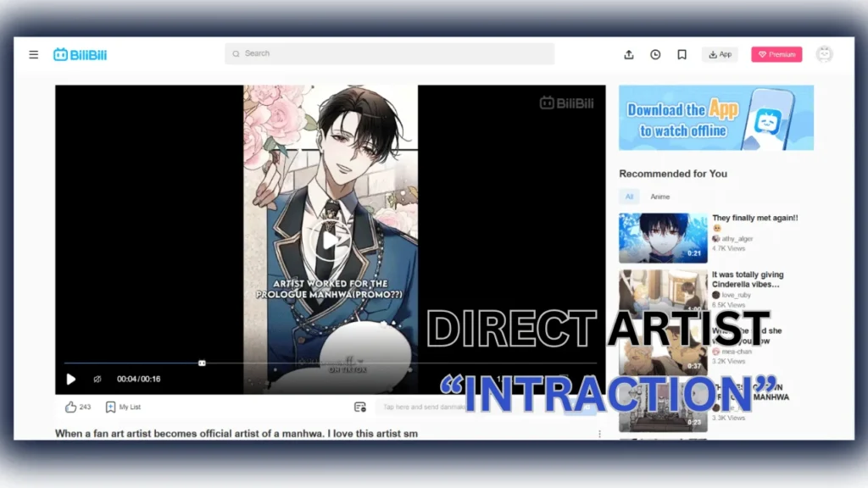Select the All recommendations tab
The image size is (868, 488).
(628, 196)
